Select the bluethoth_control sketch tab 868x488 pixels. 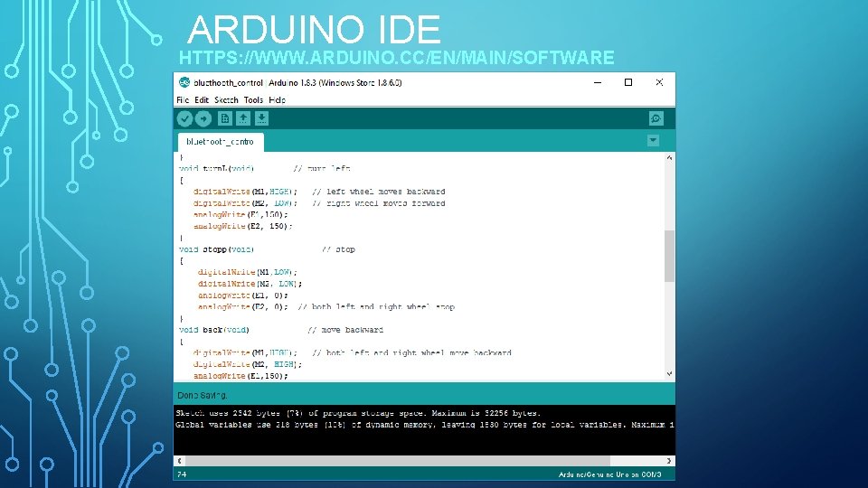tap(221, 142)
